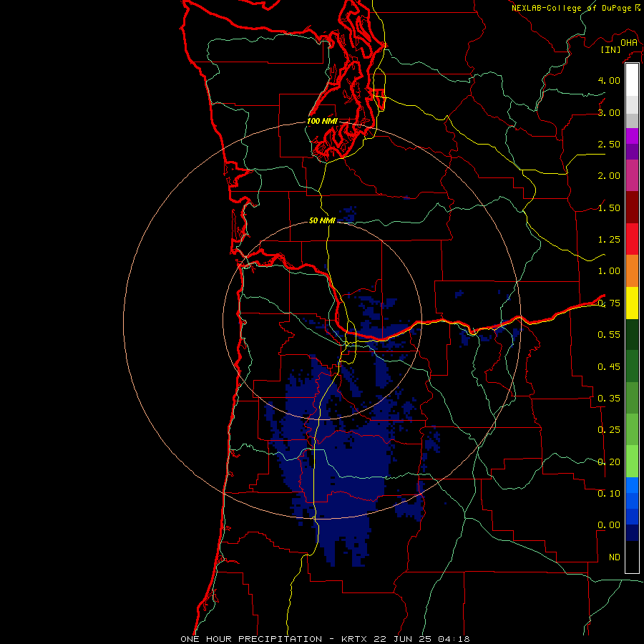
Task: Click the 'ND' legend label
Action: pyautogui.click(x=615, y=557)
